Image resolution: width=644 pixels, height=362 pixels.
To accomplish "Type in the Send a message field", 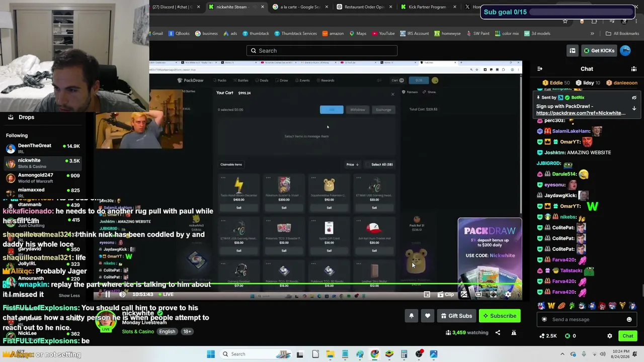I will (588, 319).
